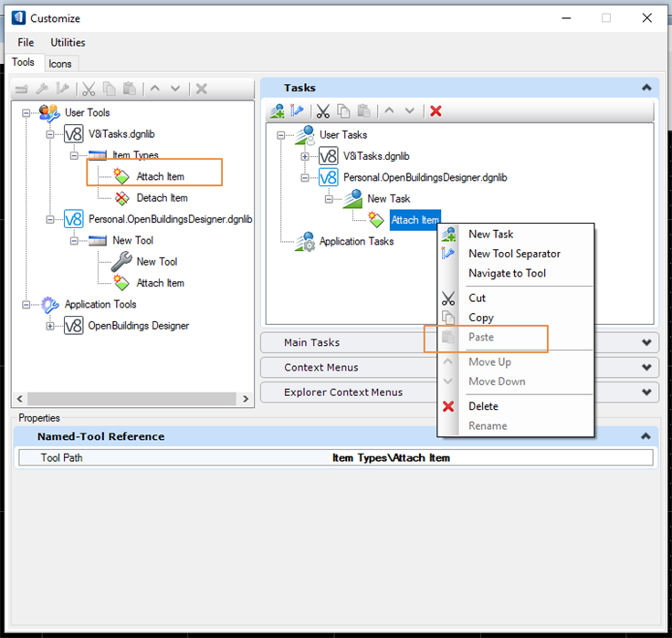Collapse the Item Types toolbox node

74,155
